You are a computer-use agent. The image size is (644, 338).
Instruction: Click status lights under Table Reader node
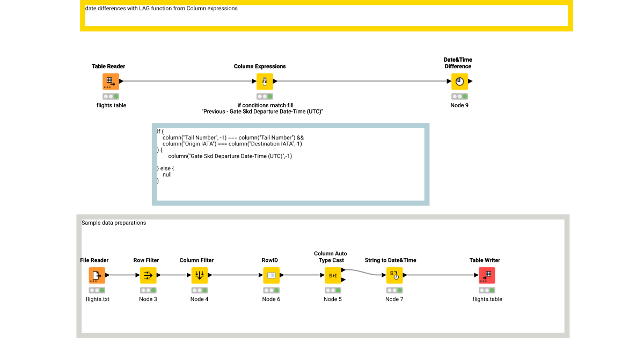click(111, 97)
